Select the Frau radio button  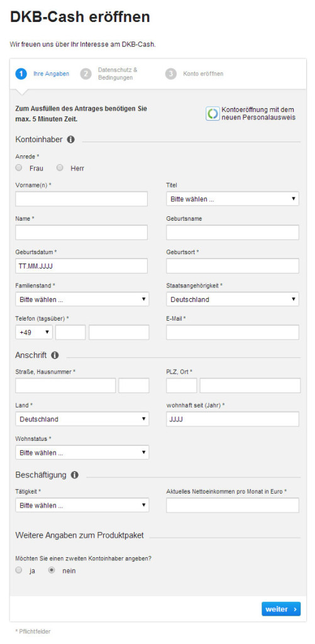click(18, 167)
